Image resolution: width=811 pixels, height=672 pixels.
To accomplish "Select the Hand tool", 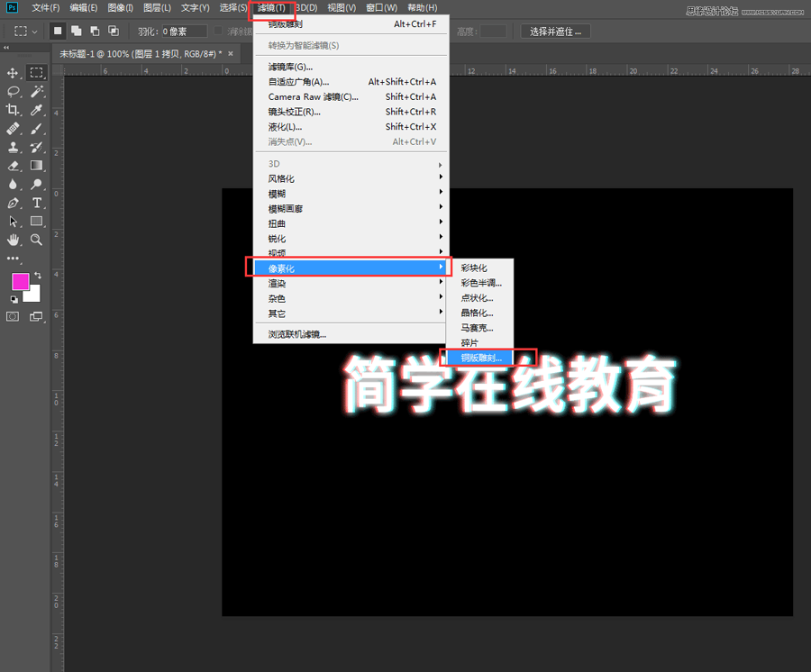I will coord(13,240).
